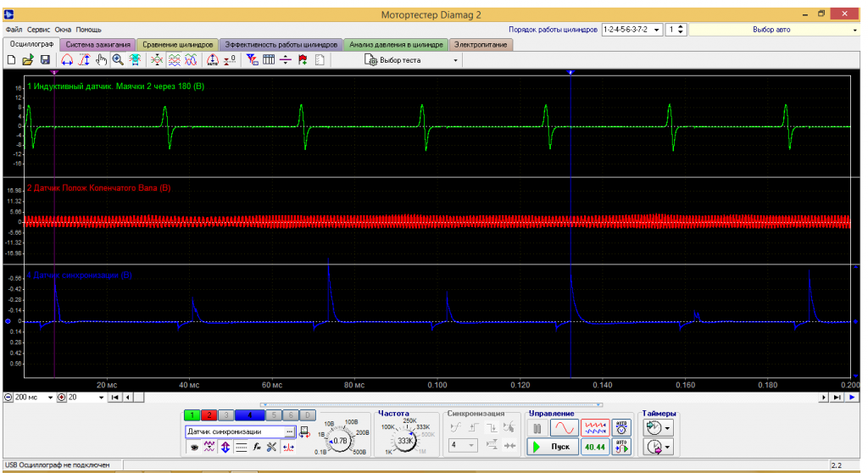Open the 'Выбор авто' car selection dropdown
Image resolution: width=868 pixels, height=473 pixels.
point(775,30)
